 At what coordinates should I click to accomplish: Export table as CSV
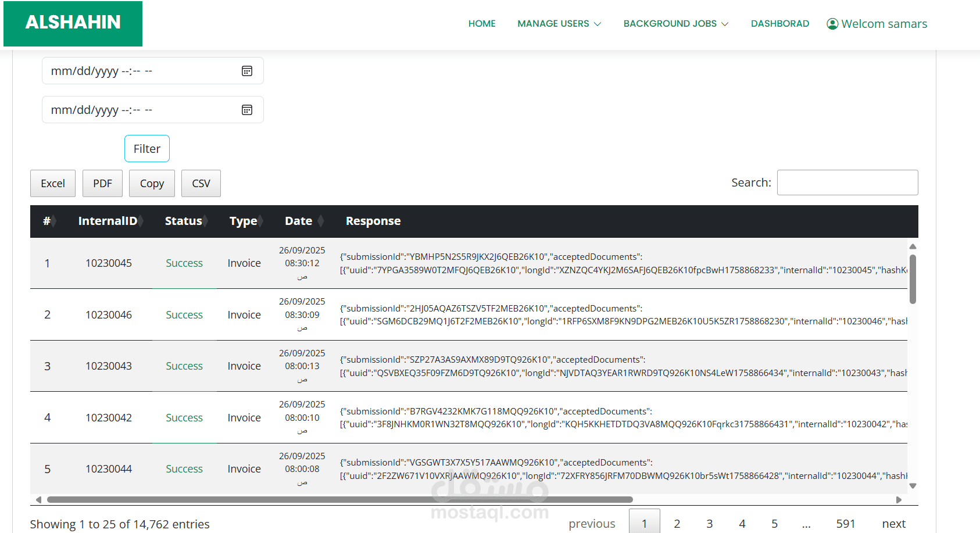201,184
